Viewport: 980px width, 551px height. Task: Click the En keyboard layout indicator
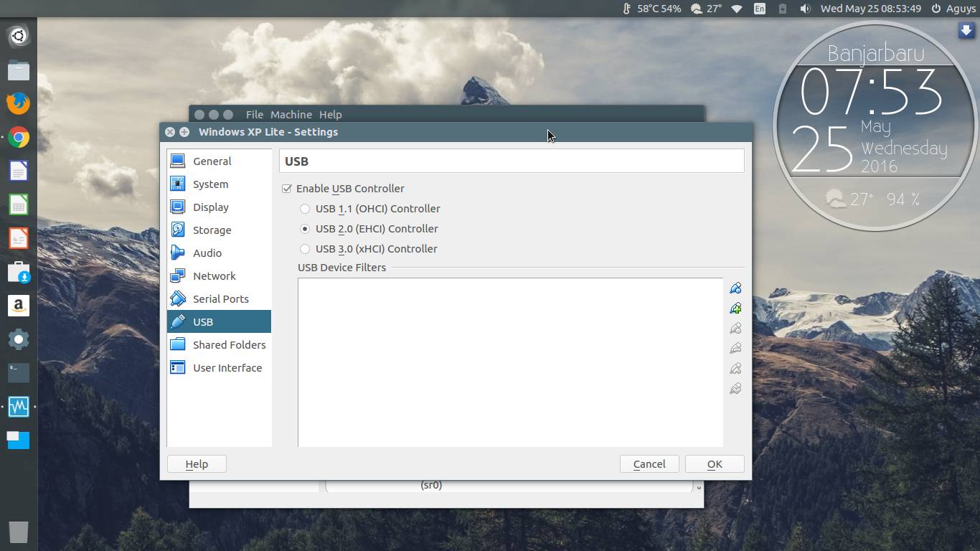coord(760,9)
